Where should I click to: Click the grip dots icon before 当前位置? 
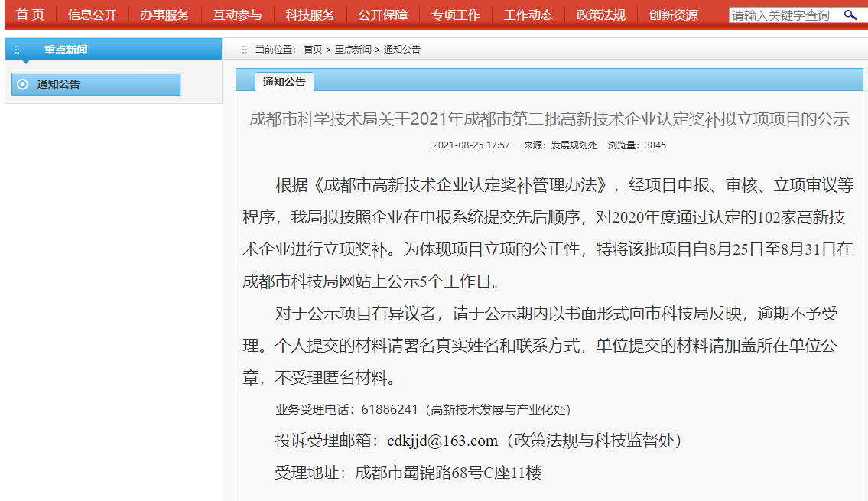pyautogui.click(x=245, y=50)
